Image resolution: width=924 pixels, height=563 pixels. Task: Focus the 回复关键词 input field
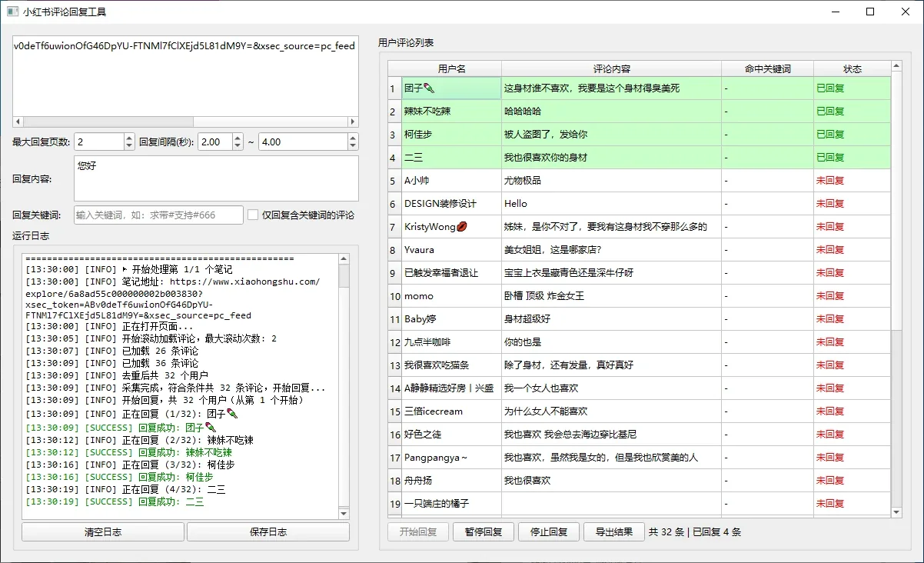158,215
